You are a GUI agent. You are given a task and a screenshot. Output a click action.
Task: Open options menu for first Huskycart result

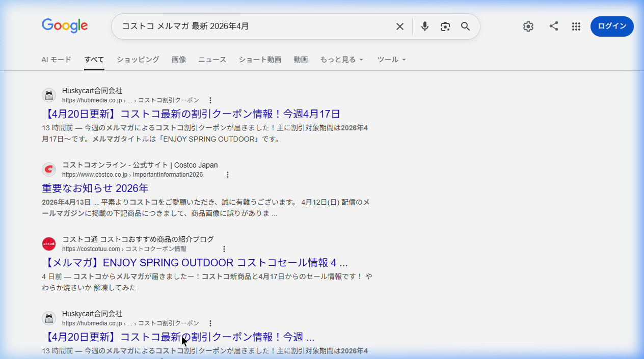point(210,100)
